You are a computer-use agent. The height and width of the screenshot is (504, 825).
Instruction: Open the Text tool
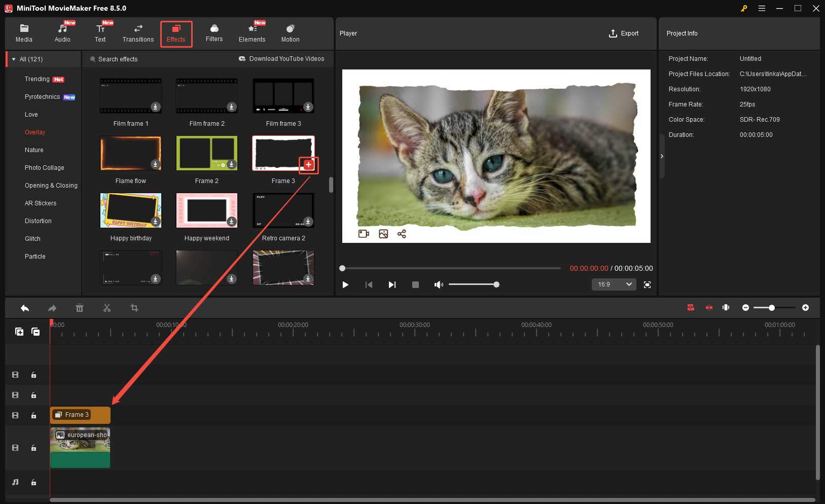click(x=100, y=32)
